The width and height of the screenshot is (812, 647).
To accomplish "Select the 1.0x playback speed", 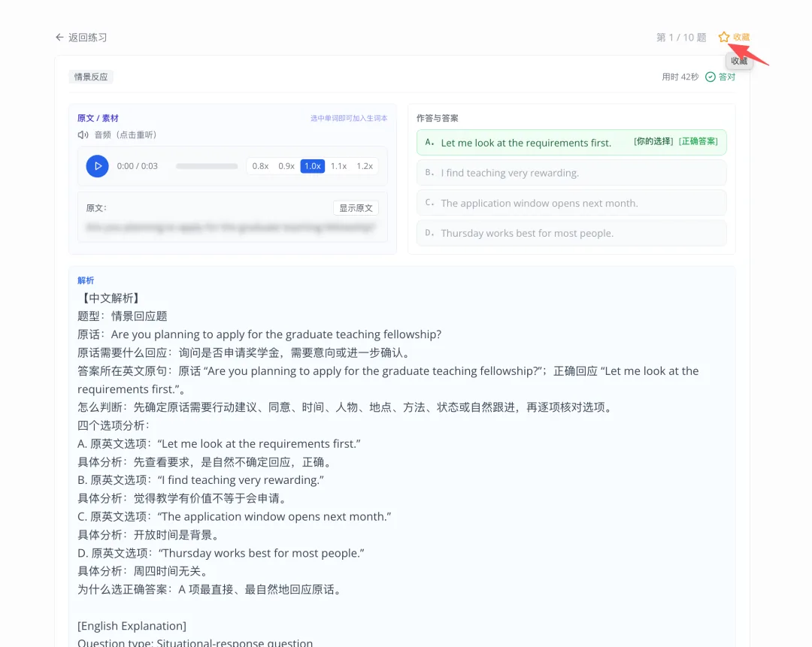I will pyautogui.click(x=313, y=166).
